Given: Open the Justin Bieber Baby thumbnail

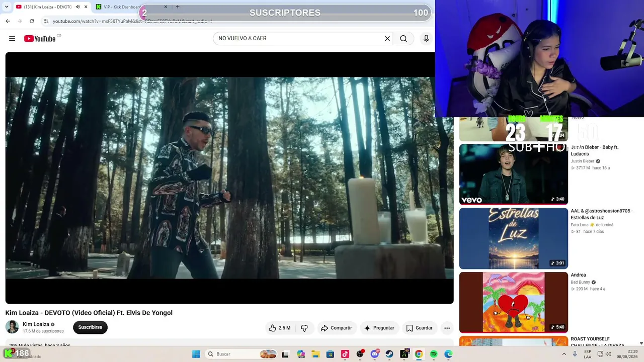Looking at the screenshot, I should (x=513, y=174).
